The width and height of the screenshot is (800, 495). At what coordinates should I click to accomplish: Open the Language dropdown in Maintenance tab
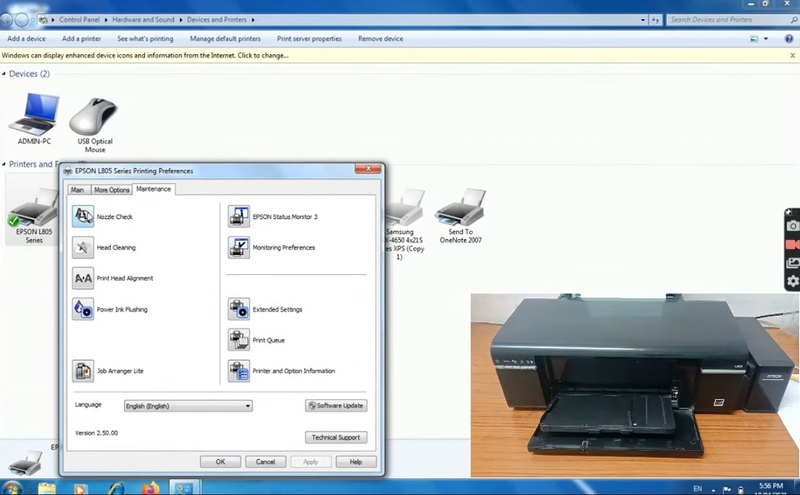pos(188,406)
